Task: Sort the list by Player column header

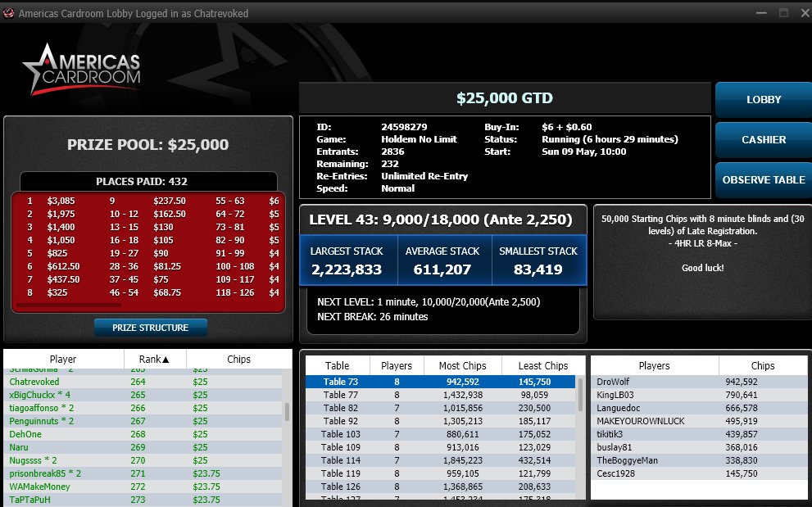Action: [x=63, y=359]
